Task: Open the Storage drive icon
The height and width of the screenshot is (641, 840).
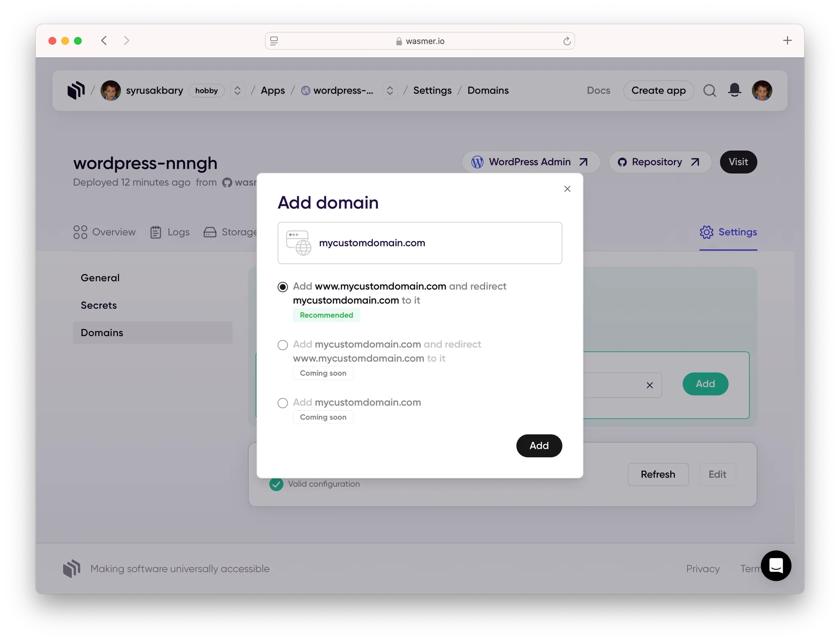Action: tap(210, 232)
